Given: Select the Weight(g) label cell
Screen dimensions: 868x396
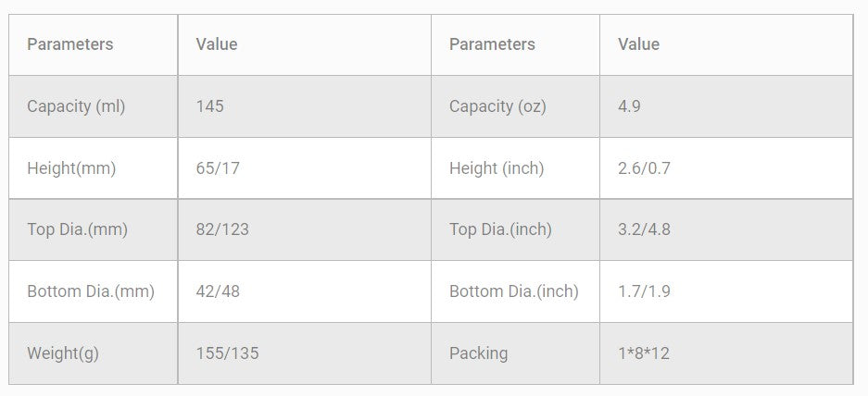Looking at the screenshot, I should pyautogui.click(x=64, y=353).
